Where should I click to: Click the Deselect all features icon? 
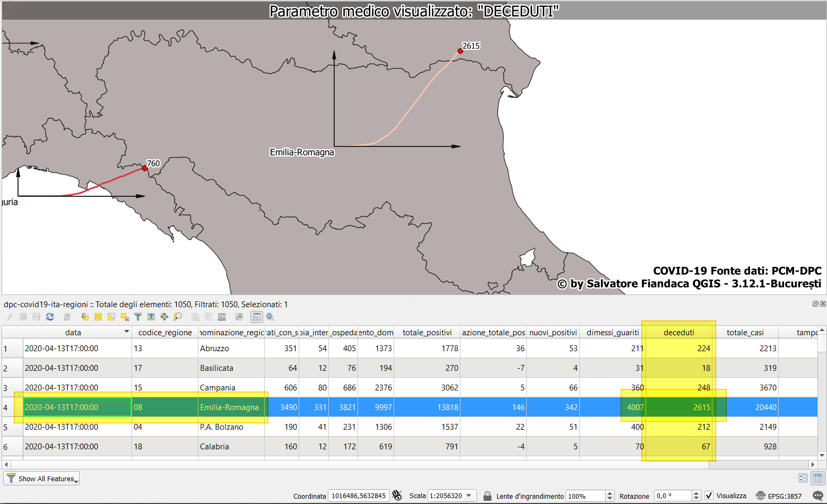125,317
